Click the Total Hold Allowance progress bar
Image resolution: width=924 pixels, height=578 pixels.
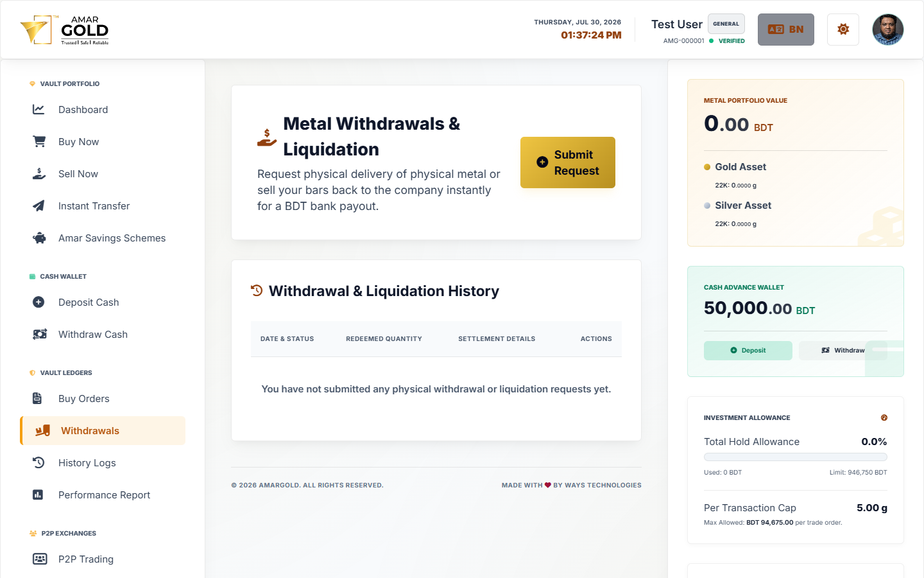pyautogui.click(x=796, y=457)
